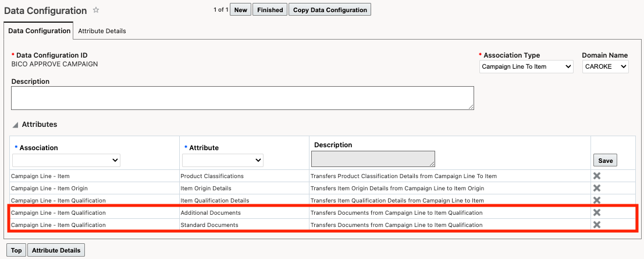
Task: Open the Attribute selection dropdown
Action: pos(223,160)
